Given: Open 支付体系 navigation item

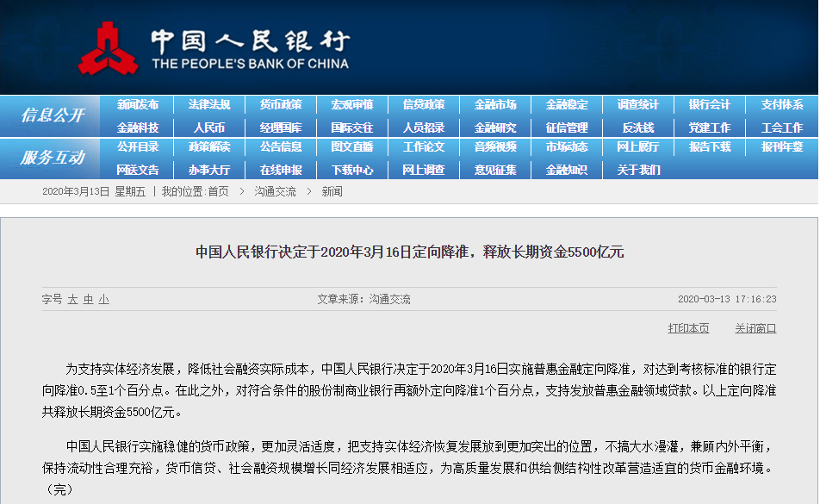Looking at the screenshot, I should coord(781,105).
